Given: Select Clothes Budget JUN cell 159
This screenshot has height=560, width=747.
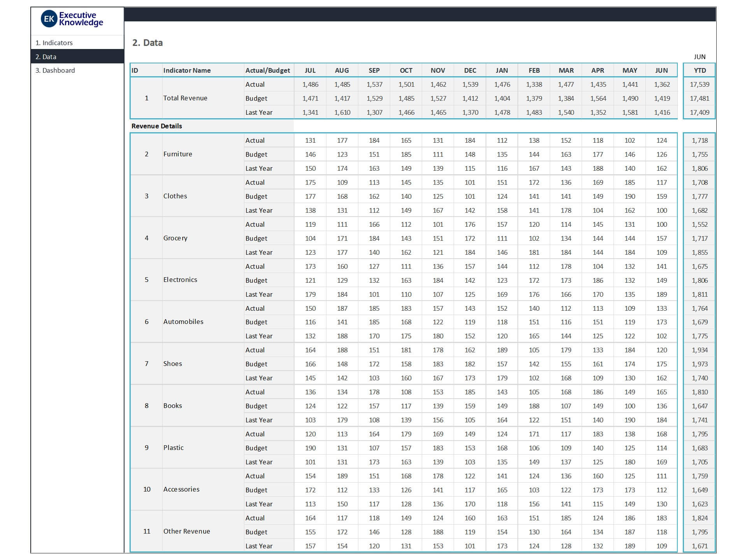Looking at the screenshot, I should coord(661,196).
